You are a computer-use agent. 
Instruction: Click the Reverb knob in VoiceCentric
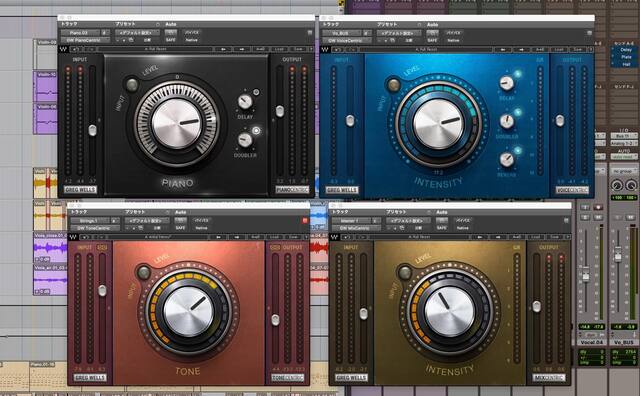click(507, 159)
